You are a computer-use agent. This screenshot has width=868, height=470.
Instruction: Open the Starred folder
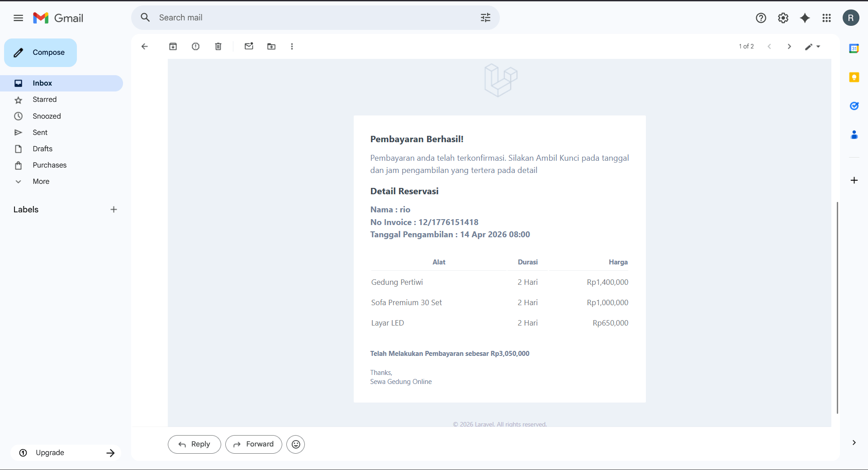coord(62,100)
